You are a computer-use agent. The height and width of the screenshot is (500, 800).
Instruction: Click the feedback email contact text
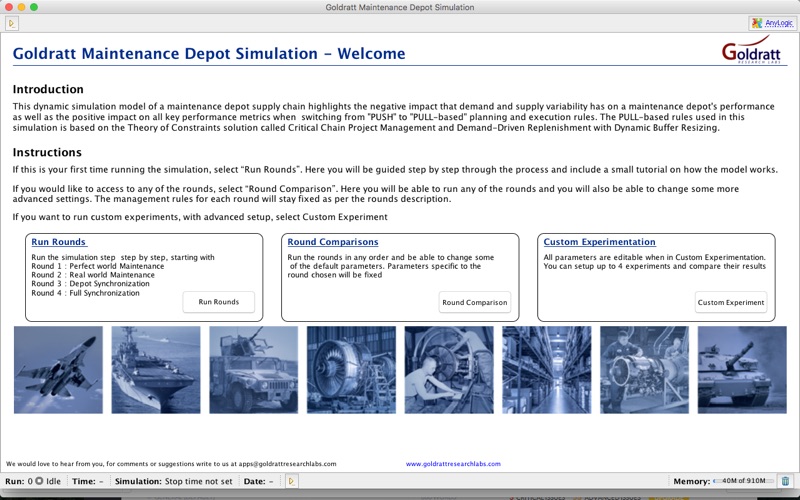click(171, 464)
